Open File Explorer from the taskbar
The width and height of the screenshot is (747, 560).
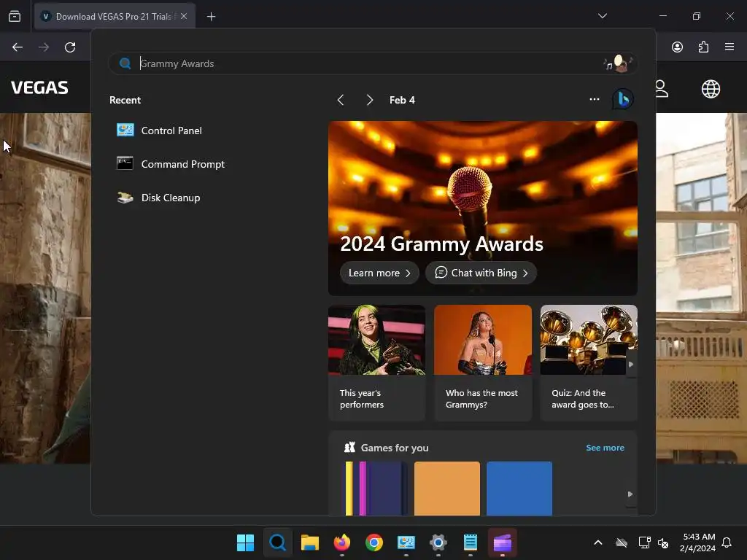pyautogui.click(x=309, y=542)
